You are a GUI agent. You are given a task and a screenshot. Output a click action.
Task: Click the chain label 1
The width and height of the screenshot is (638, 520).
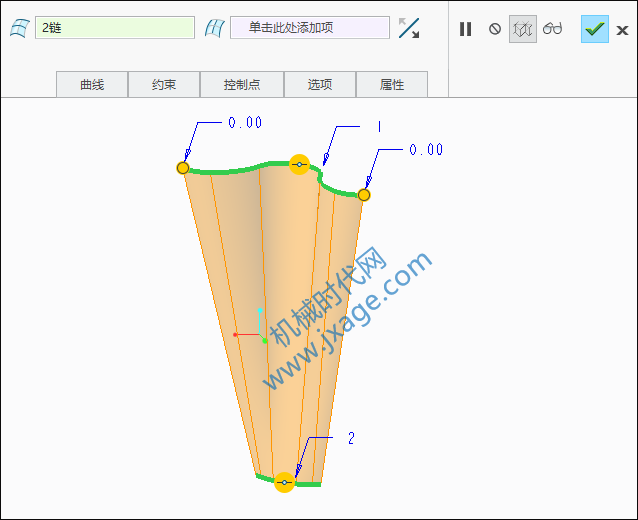click(379, 127)
